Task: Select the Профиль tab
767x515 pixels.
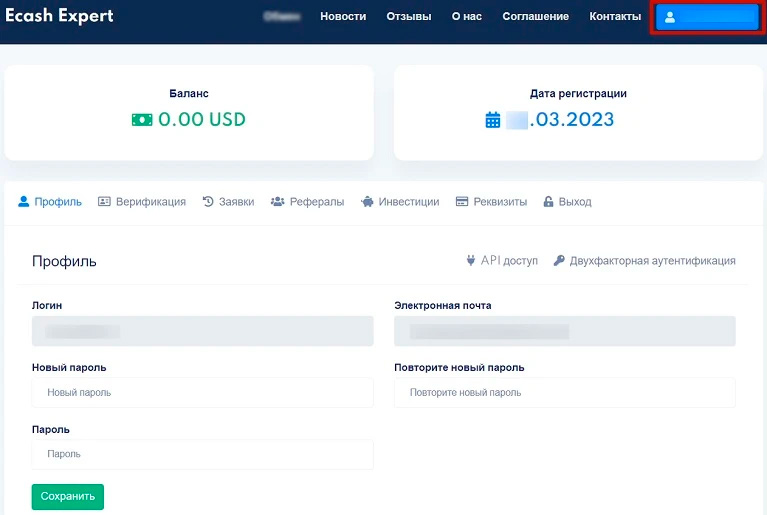Action: [50, 201]
